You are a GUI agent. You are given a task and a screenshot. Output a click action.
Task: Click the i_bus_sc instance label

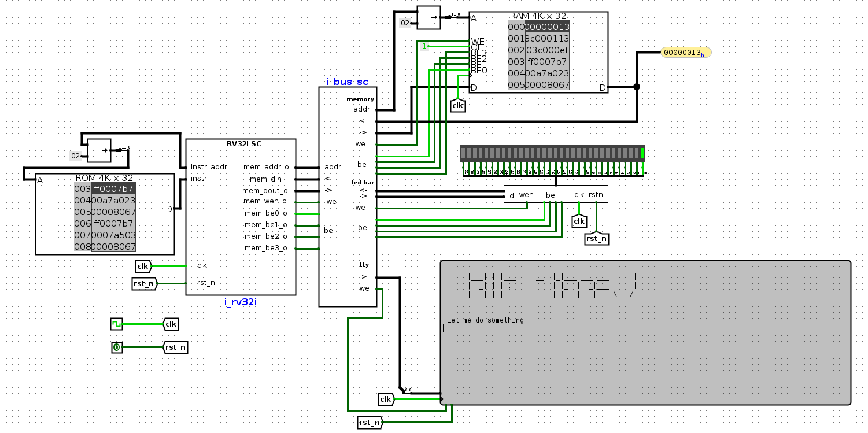click(347, 82)
